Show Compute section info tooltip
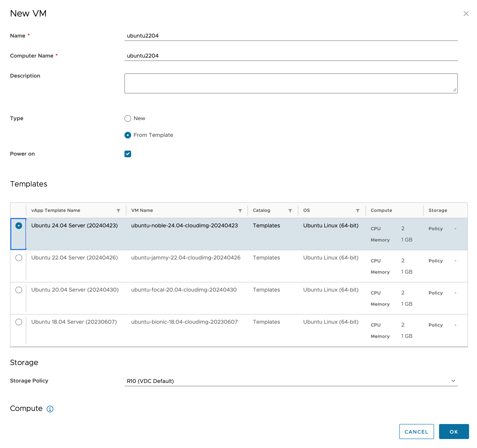This screenshot has height=448, width=477. (50, 409)
